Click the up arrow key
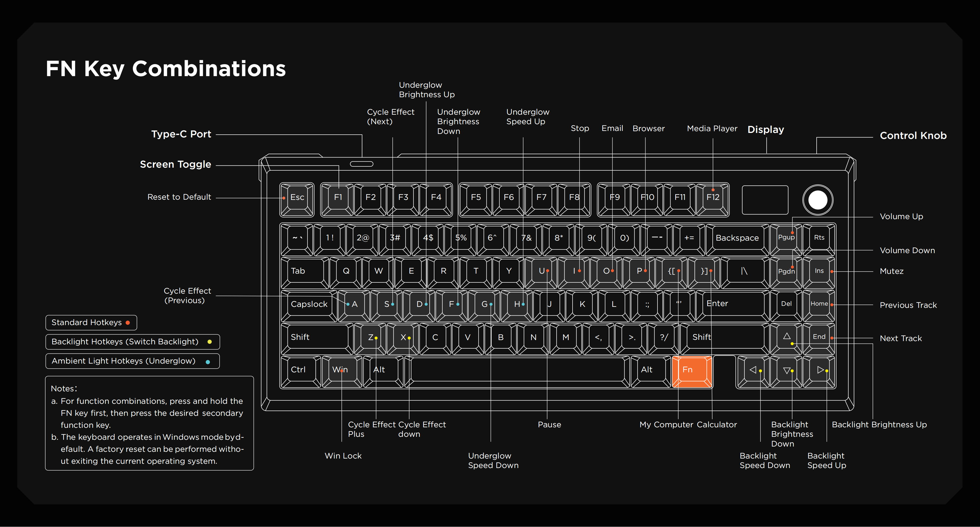Image resolution: width=980 pixels, height=527 pixels. click(786, 337)
